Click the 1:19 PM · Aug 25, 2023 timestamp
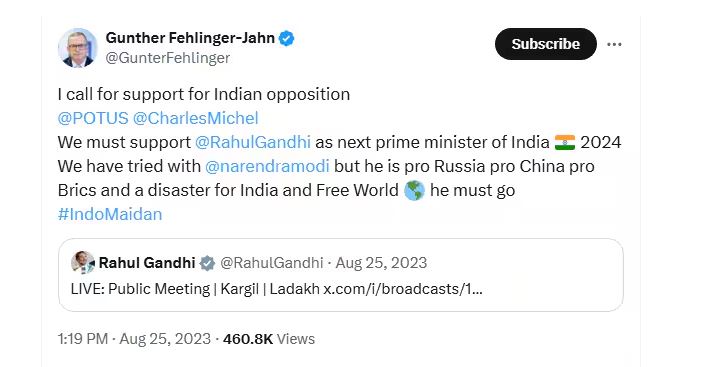 tap(134, 339)
